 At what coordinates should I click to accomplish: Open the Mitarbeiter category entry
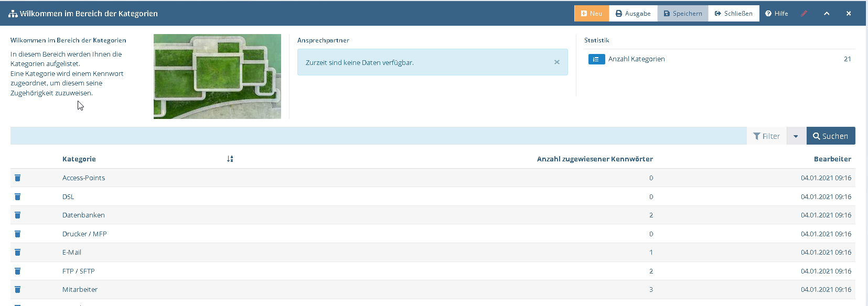[x=80, y=290]
